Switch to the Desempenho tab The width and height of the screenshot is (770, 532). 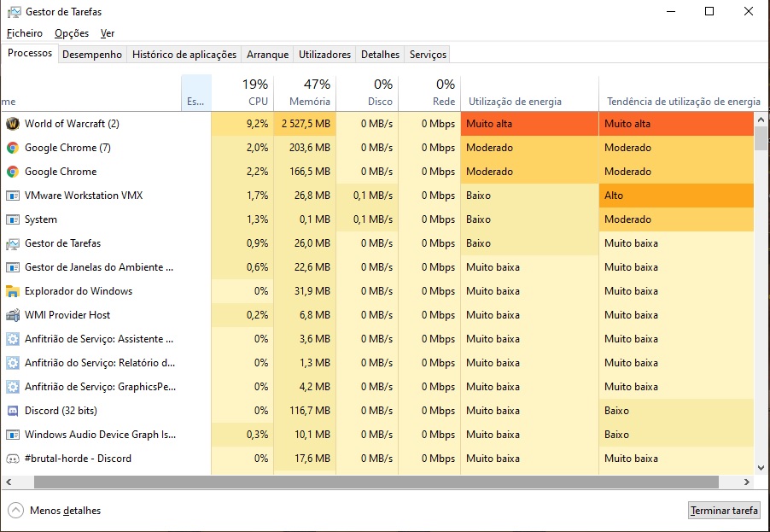[92, 55]
